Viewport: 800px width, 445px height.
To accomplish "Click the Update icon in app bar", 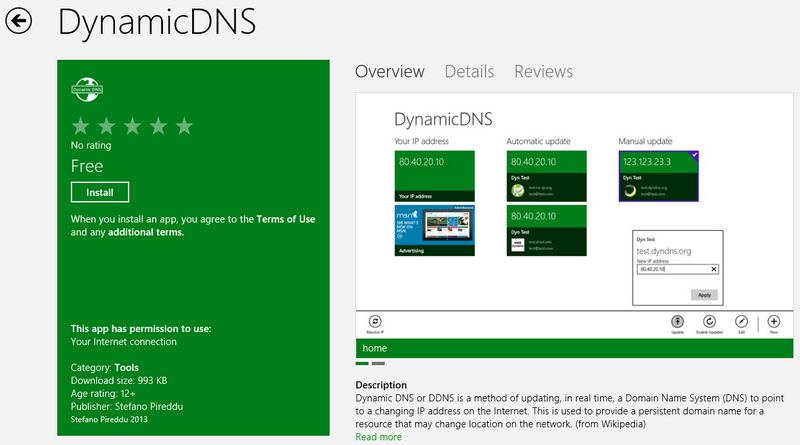I will click(677, 321).
